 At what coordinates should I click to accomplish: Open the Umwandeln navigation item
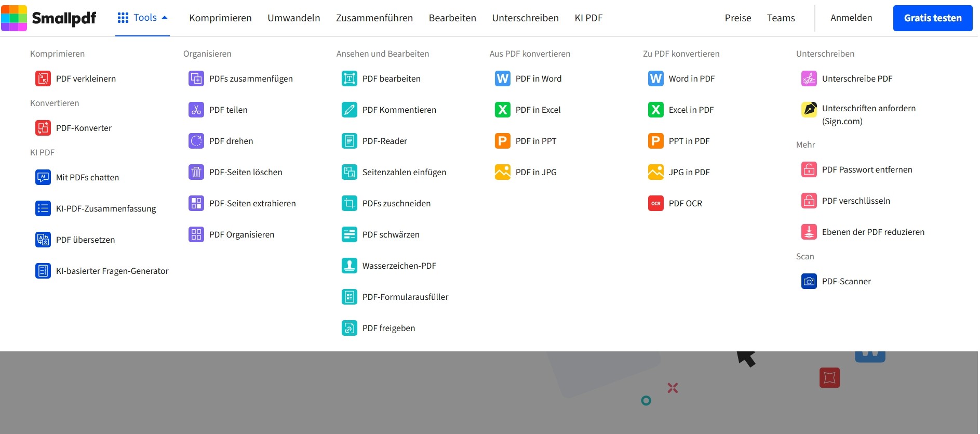pyautogui.click(x=293, y=18)
